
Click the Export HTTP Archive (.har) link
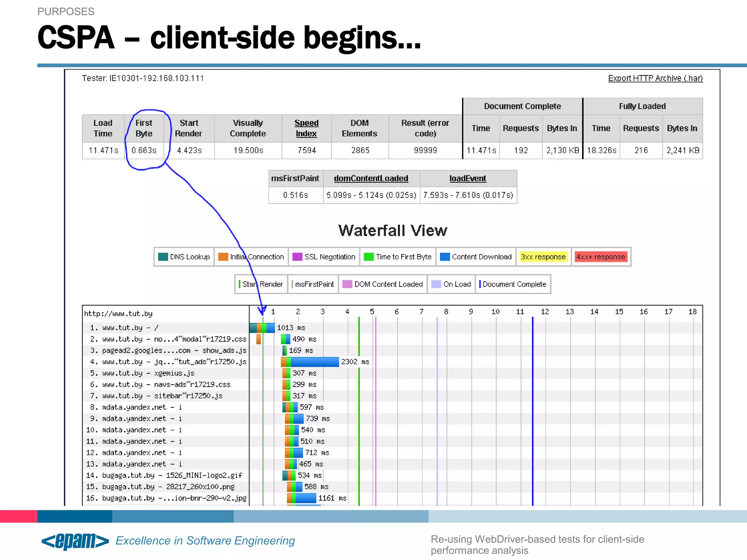click(x=655, y=78)
